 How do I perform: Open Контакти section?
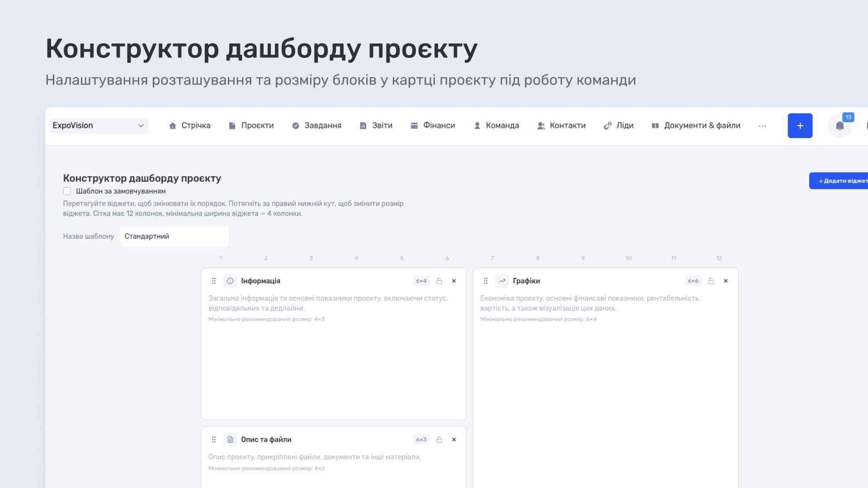click(x=561, y=126)
